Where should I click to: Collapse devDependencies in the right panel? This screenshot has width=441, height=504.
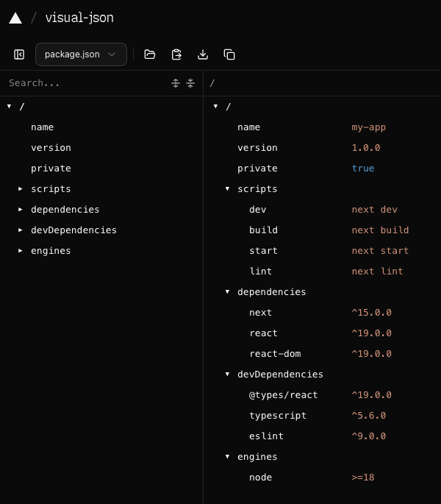(227, 374)
